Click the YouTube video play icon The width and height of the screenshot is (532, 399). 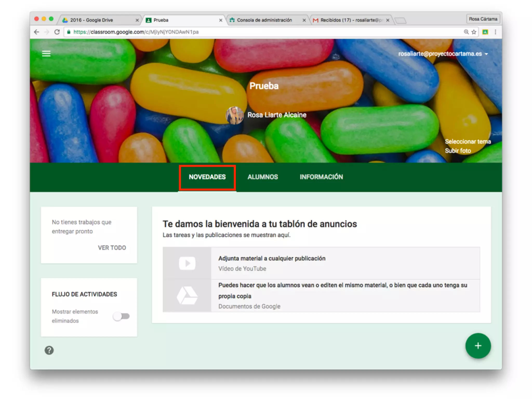187,263
